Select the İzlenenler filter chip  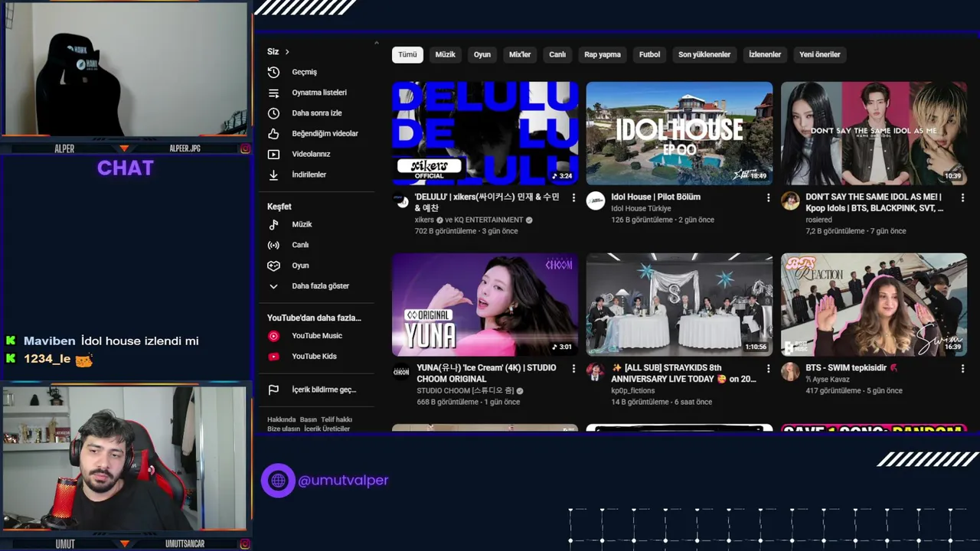tap(765, 55)
